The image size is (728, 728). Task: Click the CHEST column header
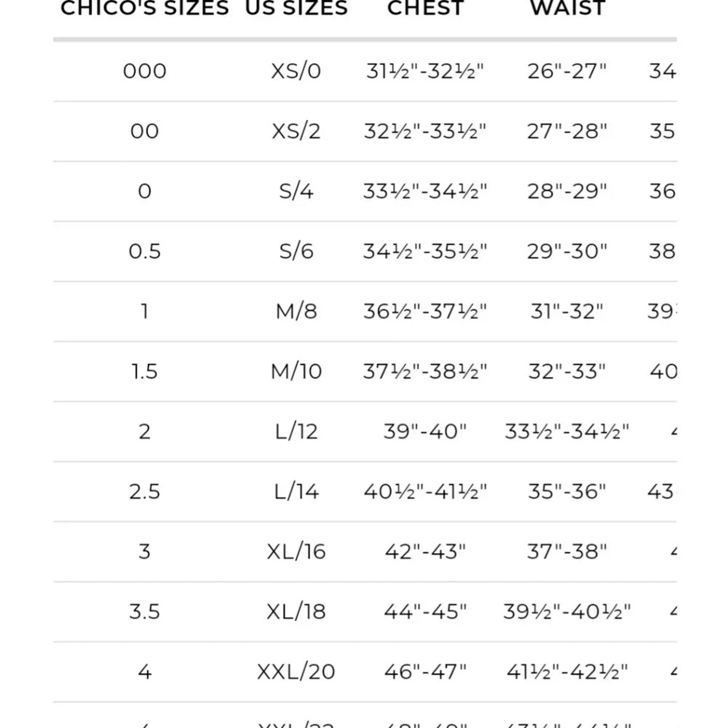(x=425, y=8)
